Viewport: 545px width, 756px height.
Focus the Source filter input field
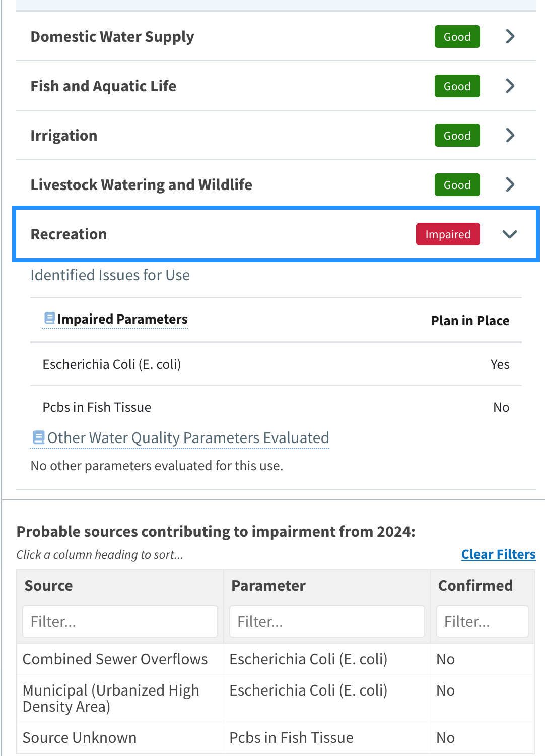[x=120, y=621]
